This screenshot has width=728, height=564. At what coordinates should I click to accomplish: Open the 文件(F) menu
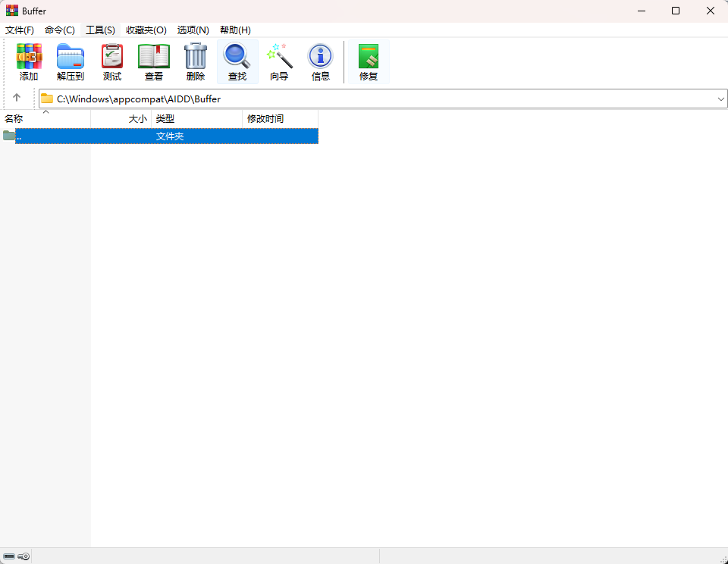click(x=20, y=30)
